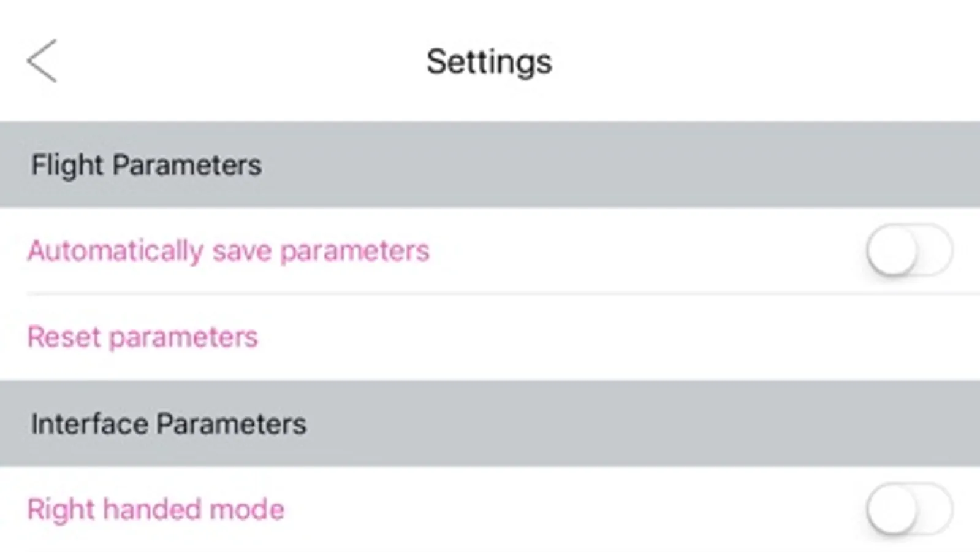
Task: Click the Automatically save parameters label
Action: tap(229, 251)
